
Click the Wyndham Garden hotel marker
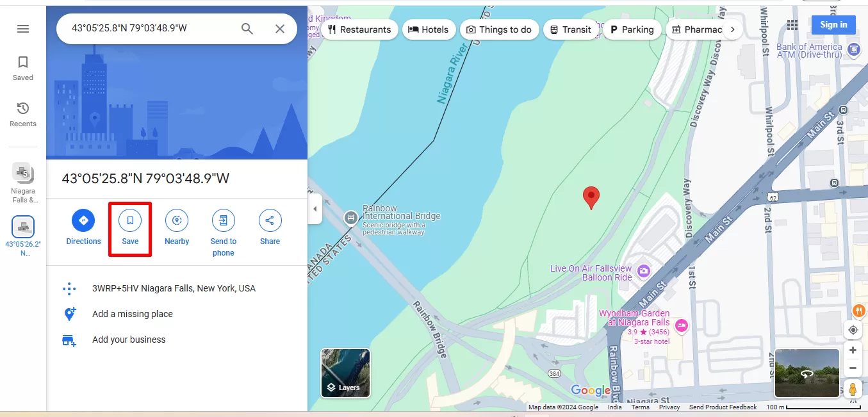pos(682,325)
